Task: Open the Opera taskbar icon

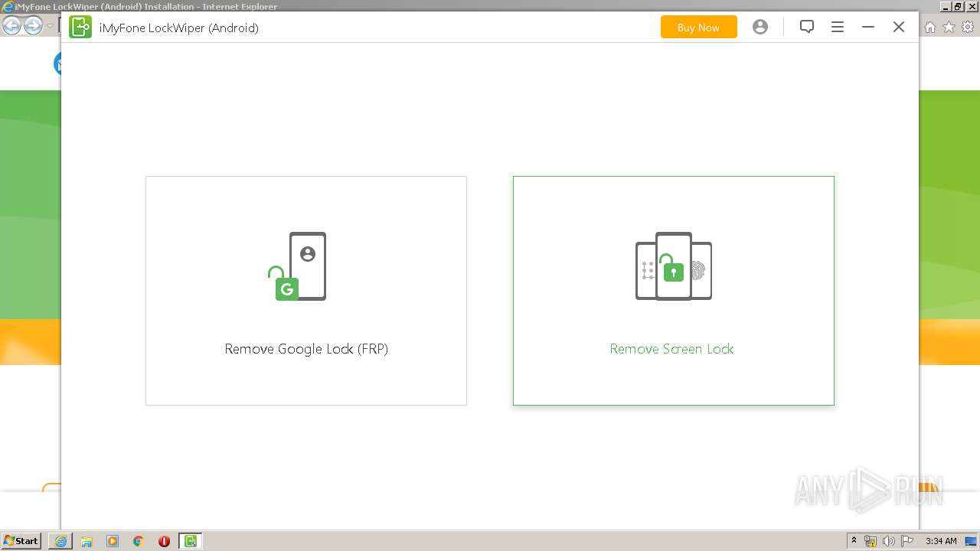Action: [x=164, y=541]
